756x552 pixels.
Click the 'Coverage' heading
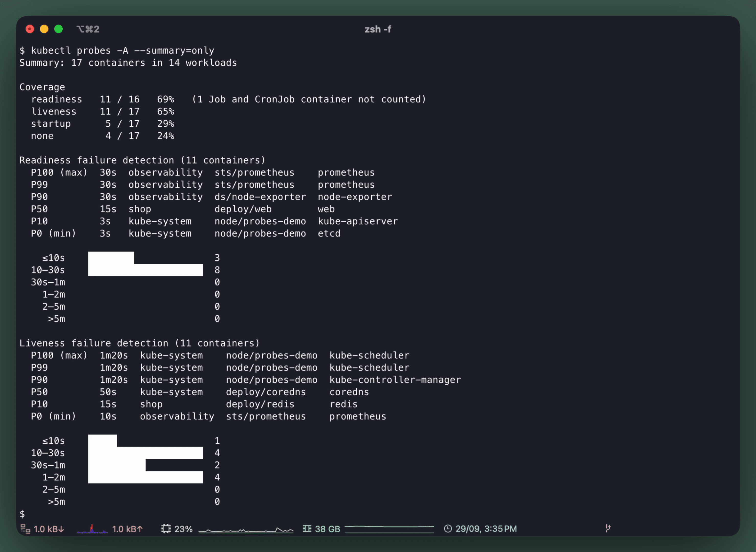42,87
